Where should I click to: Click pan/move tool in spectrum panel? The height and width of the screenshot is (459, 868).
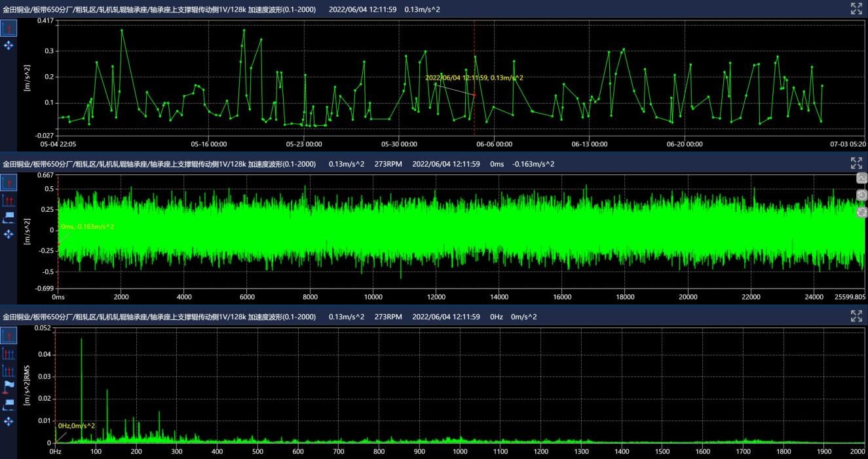pos(9,421)
